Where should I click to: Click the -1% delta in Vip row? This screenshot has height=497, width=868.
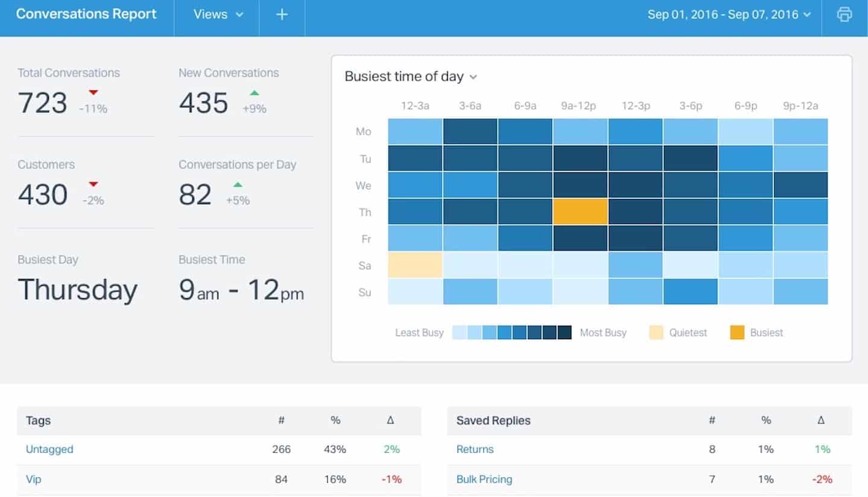pyautogui.click(x=391, y=480)
